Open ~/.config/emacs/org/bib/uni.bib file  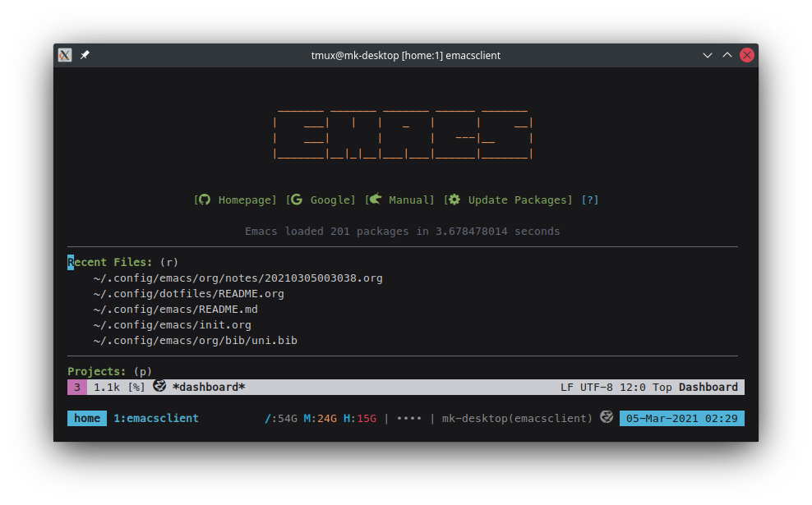pyautogui.click(x=195, y=340)
